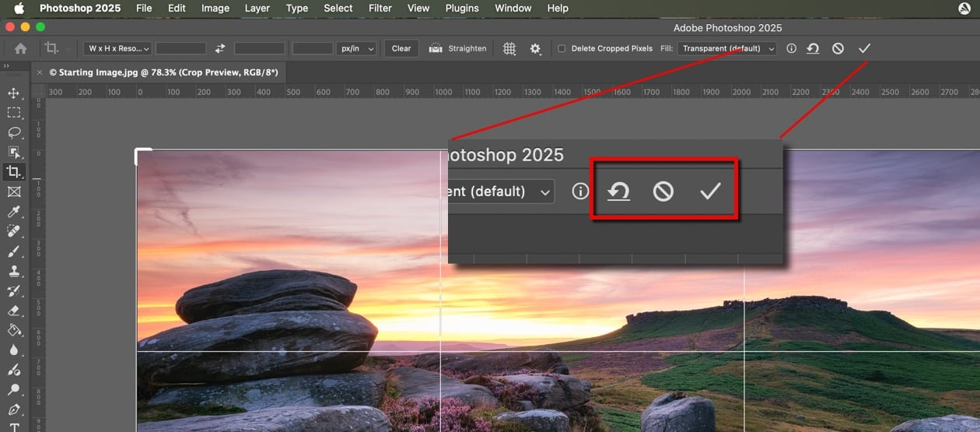Click the menu bar status icon at far right
Viewport: 980px width, 432px height.
(x=964, y=9)
